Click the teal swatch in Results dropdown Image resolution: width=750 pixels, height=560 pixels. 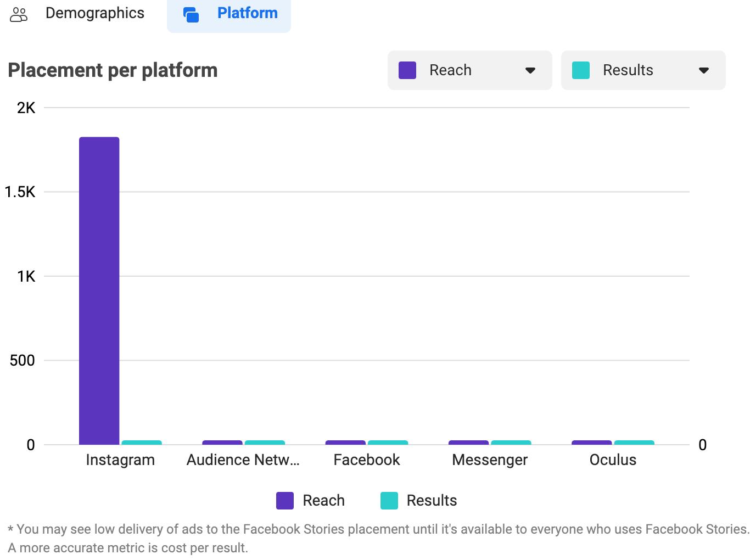(x=581, y=70)
